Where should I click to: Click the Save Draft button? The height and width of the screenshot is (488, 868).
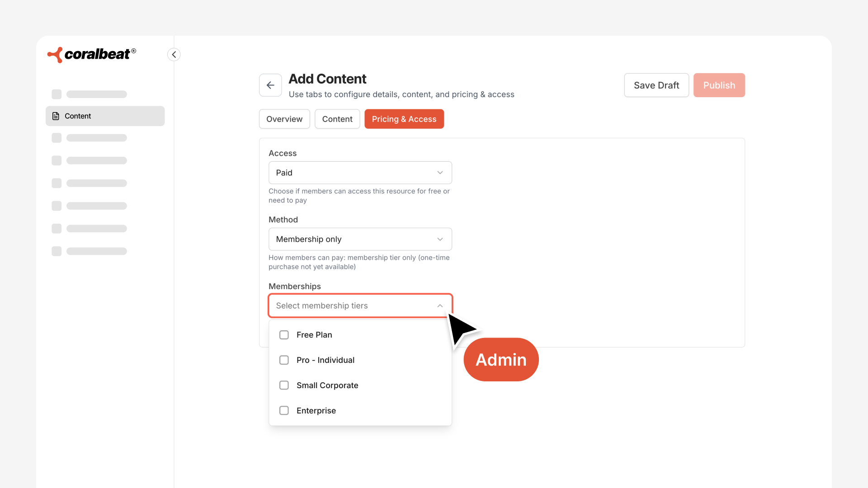click(x=656, y=85)
